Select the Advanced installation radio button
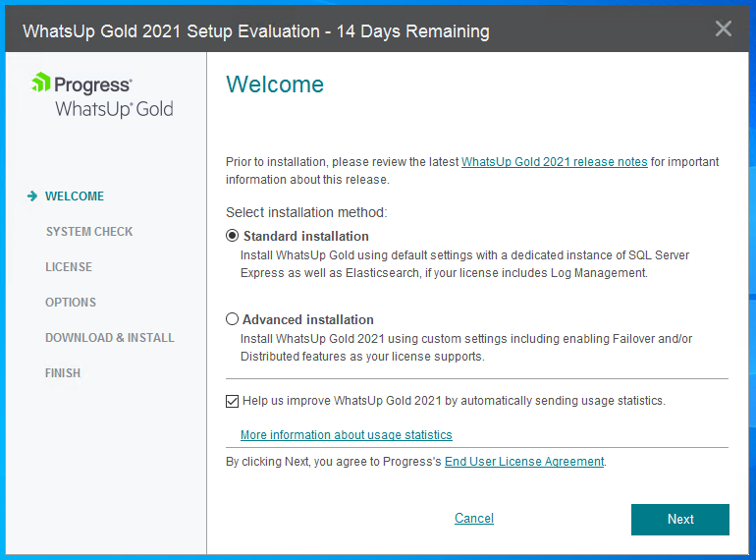The image size is (756, 560). tap(232, 319)
